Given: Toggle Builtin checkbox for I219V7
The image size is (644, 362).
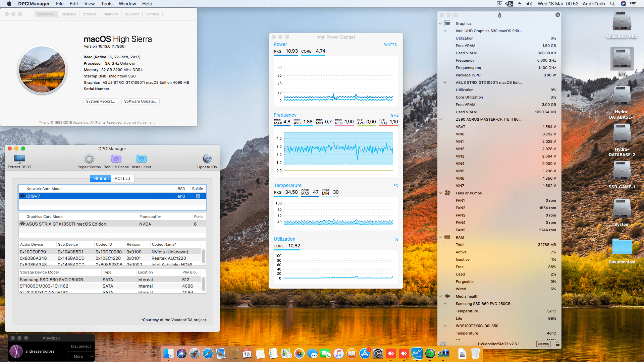Looking at the screenshot, I should (x=198, y=196).
